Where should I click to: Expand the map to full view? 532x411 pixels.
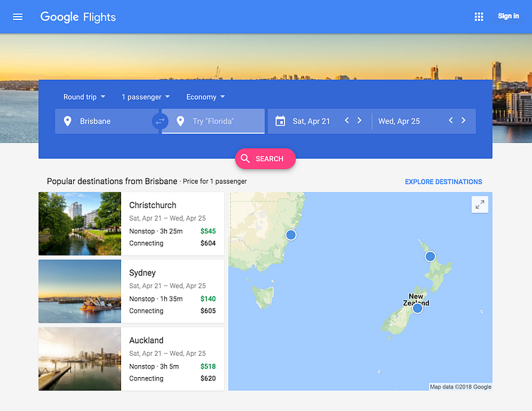point(479,205)
